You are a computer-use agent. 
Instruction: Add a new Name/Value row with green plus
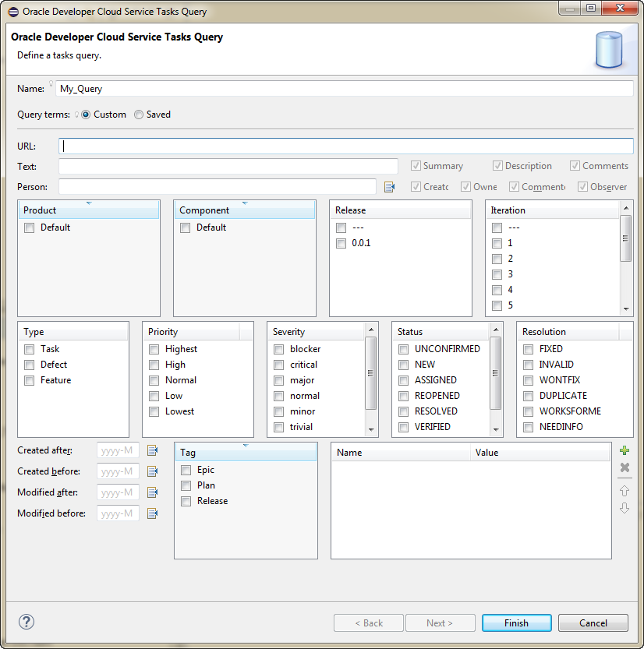pos(625,450)
